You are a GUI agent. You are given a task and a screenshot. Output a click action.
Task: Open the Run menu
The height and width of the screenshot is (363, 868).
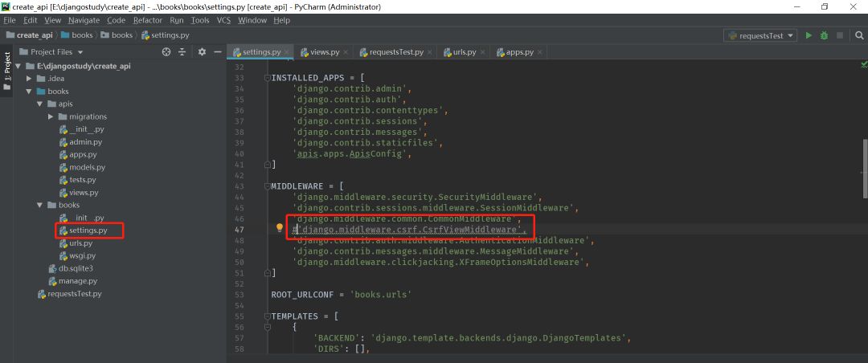tap(177, 20)
